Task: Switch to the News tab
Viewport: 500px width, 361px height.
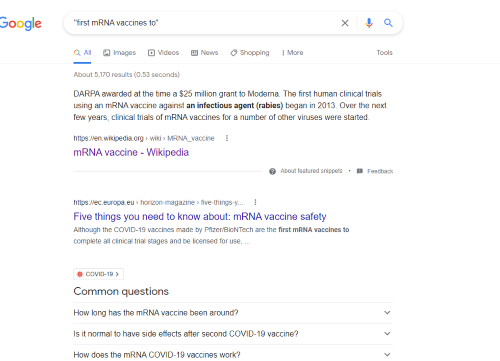Action: point(204,53)
